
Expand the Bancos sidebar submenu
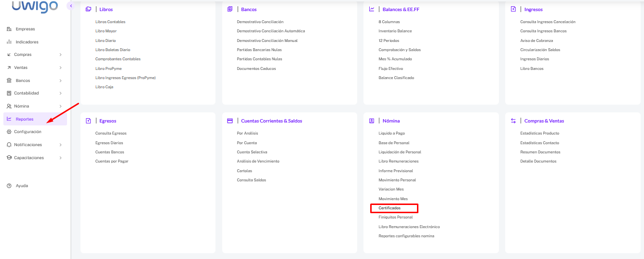click(60, 81)
